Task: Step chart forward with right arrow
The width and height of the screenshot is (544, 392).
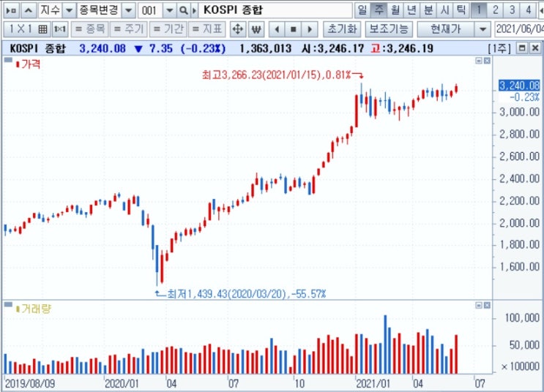Action: (x=310, y=29)
